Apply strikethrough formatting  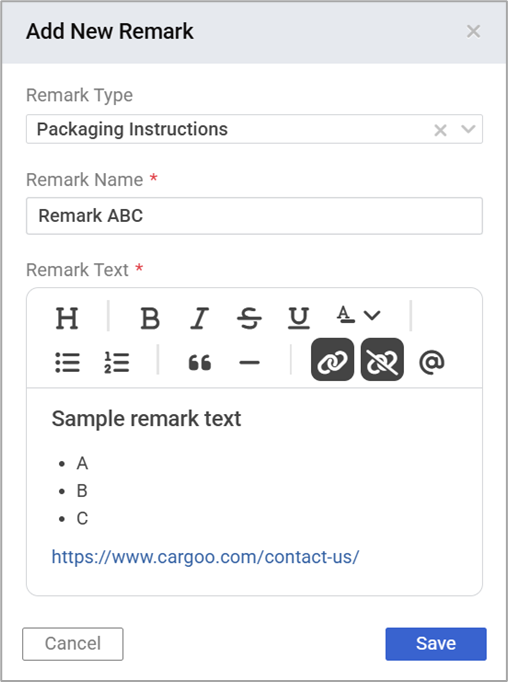coord(249,318)
